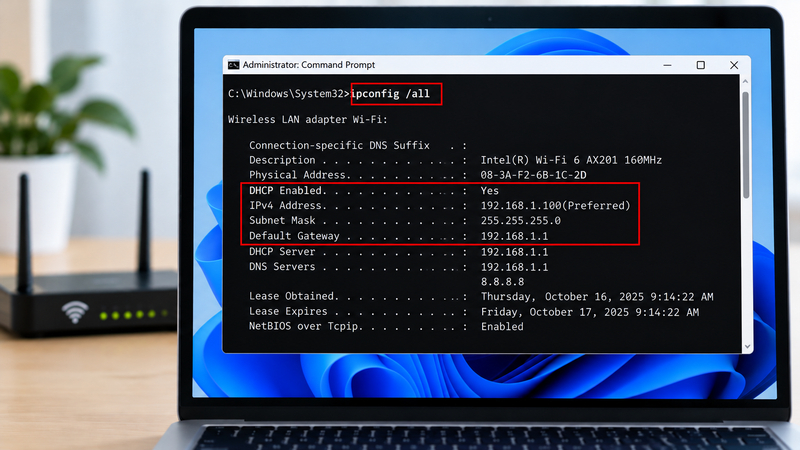Click the physical address '08-3A-F2-6B-1C-2D'

click(x=533, y=175)
